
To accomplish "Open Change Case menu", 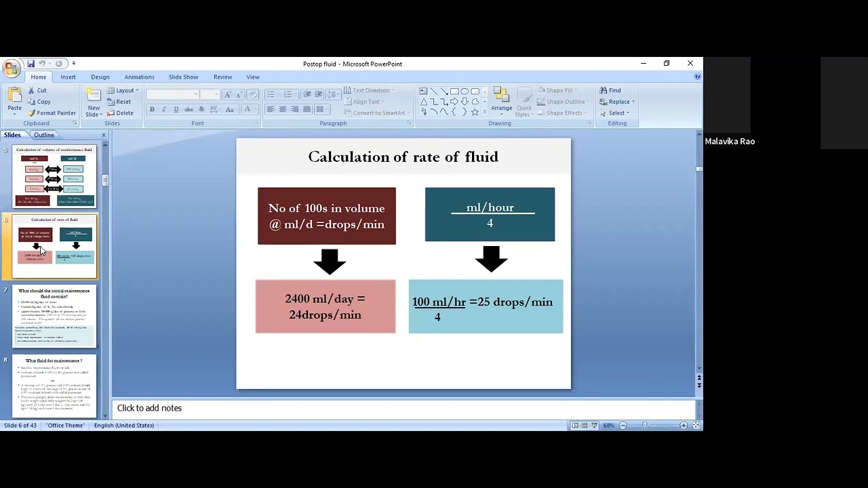I will pyautogui.click(x=231, y=109).
